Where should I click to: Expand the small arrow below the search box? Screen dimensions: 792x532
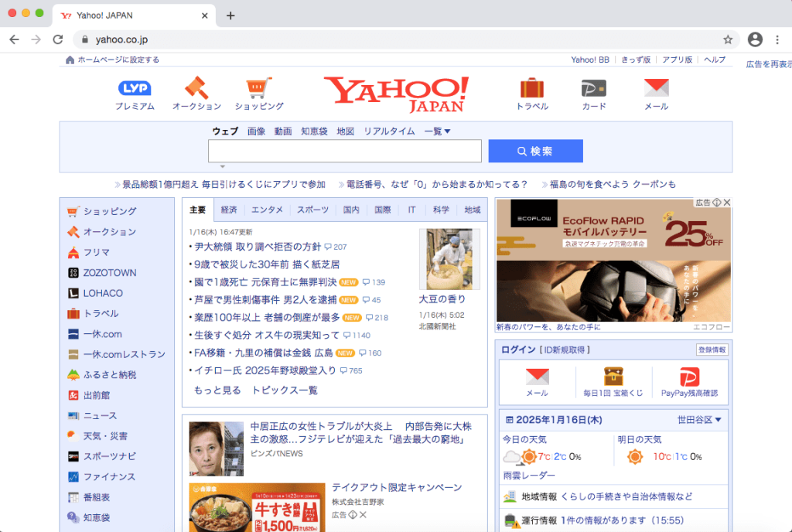click(x=222, y=166)
